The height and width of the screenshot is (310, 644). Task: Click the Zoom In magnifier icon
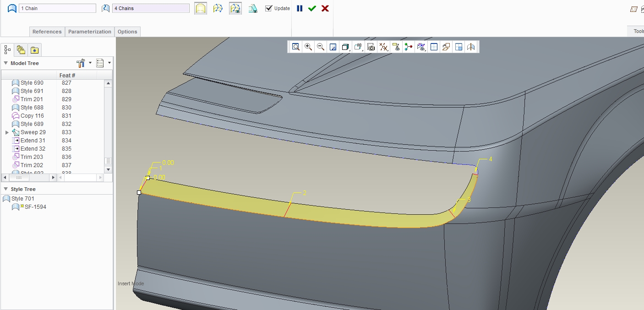pos(308,47)
